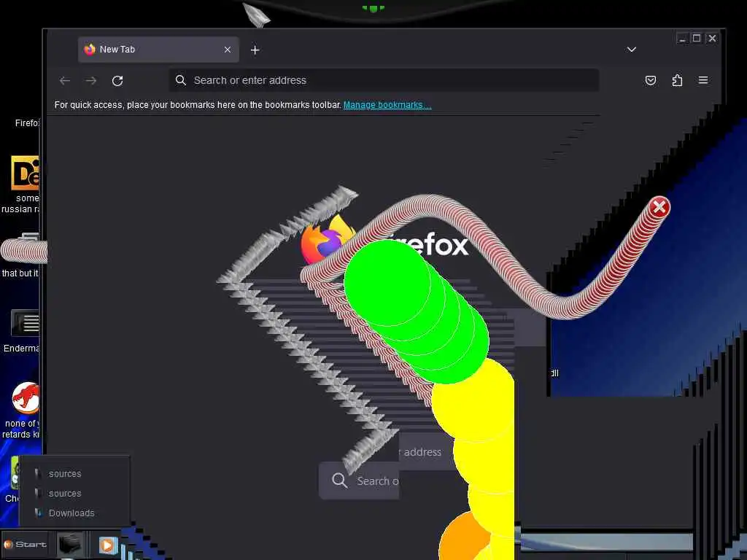The image size is (747, 560).
Task: Open the Extensions puzzle icon
Action: point(677,80)
